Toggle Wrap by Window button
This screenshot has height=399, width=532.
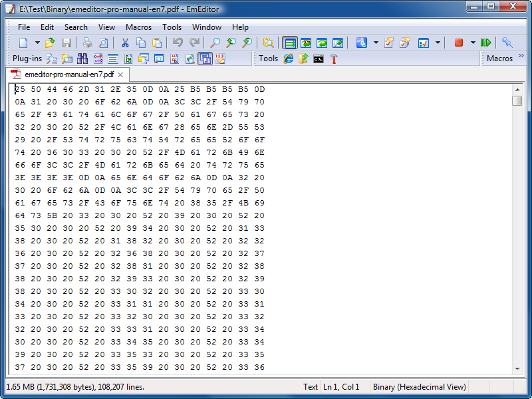coord(322,43)
